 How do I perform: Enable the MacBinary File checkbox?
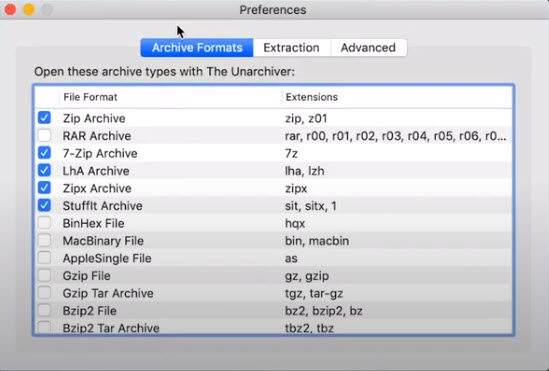click(44, 240)
